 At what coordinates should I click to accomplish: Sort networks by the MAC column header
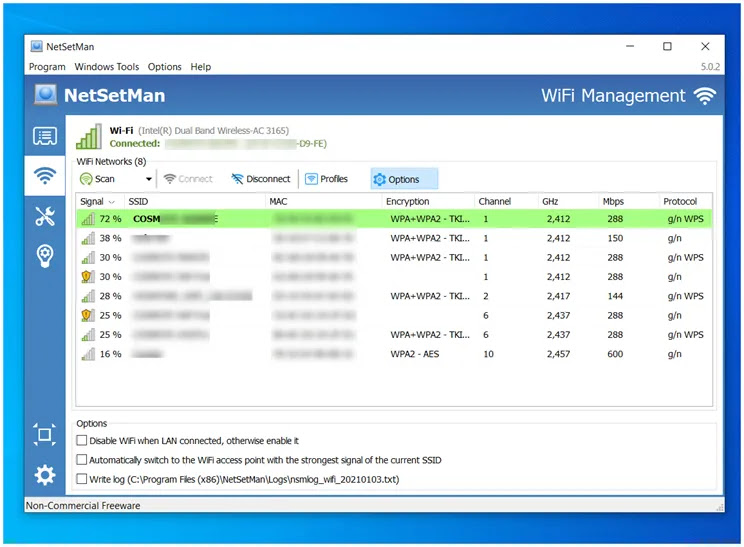pyautogui.click(x=324, y=201)
